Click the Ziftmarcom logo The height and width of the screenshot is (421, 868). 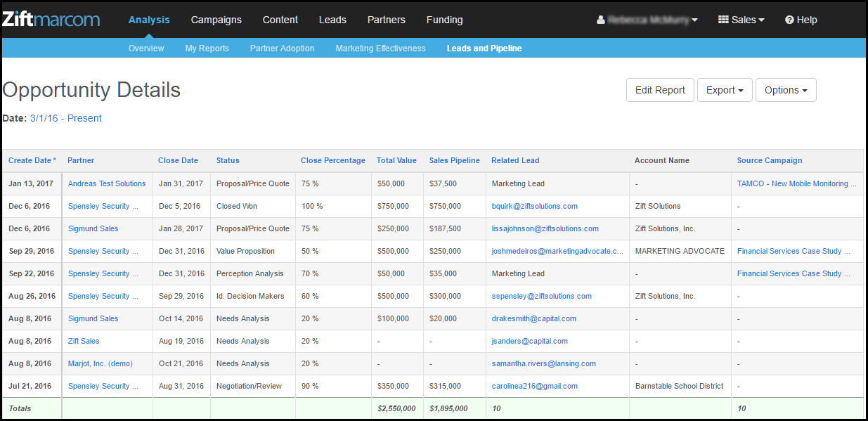point(51,19)
